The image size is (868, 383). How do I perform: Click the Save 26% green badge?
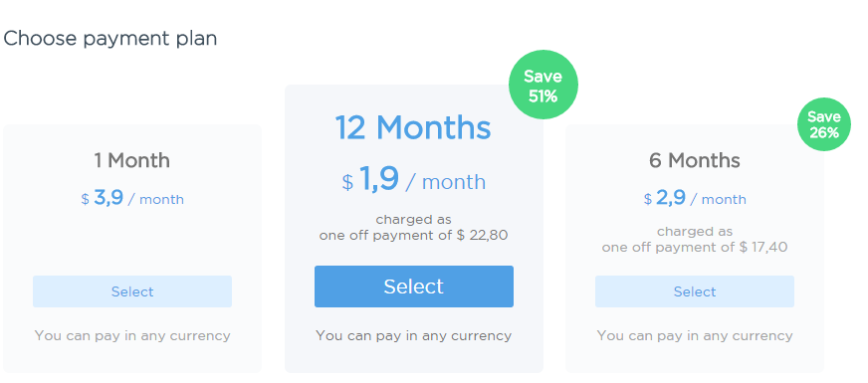point(824,124)
